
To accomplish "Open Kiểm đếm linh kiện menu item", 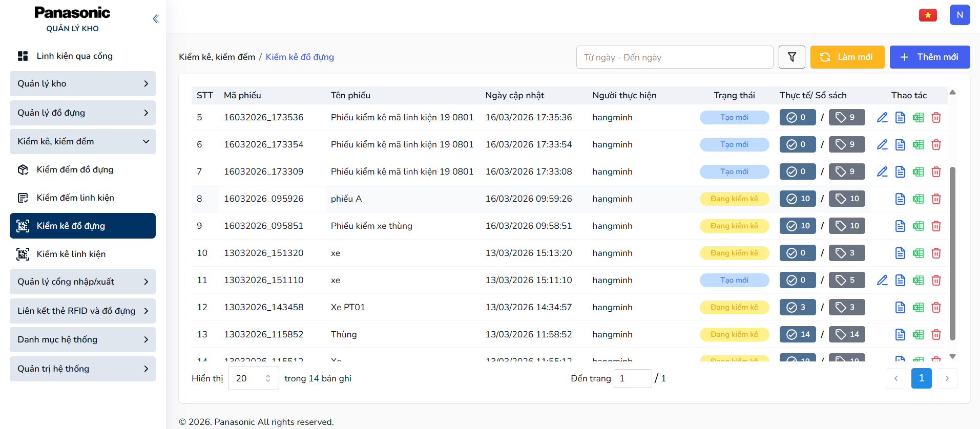I will 75,198.
